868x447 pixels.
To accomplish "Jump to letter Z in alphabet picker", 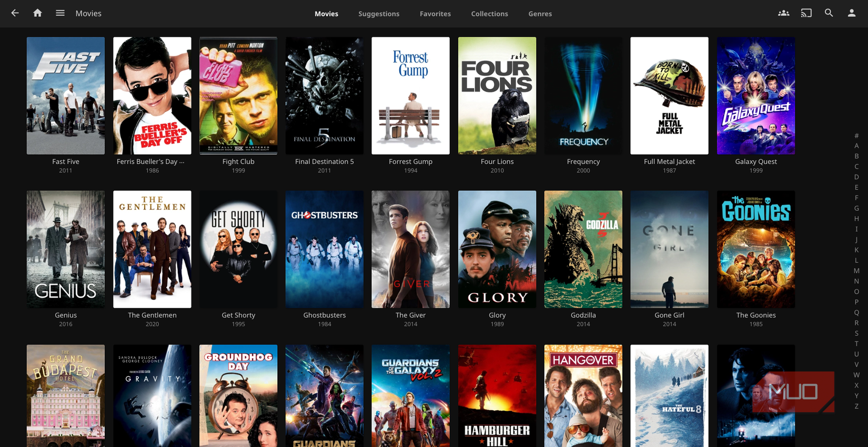I will (856, 406).
